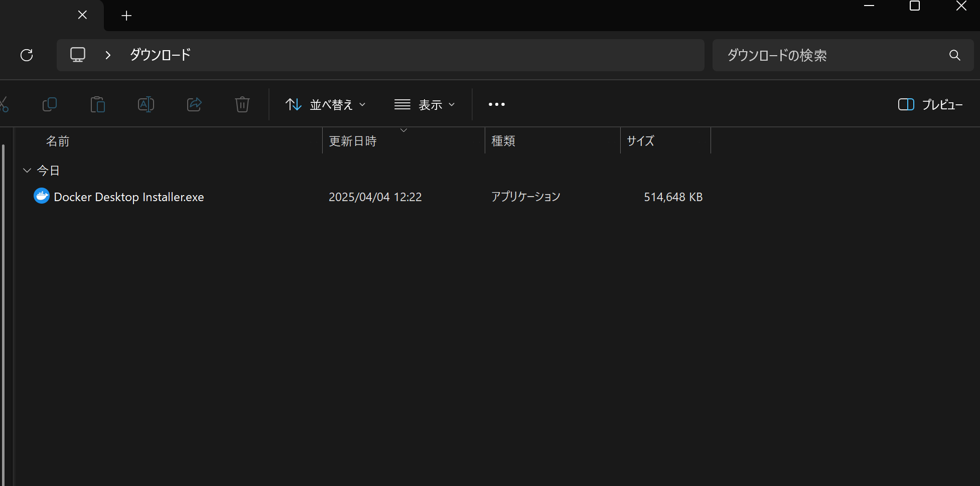The width and height of the screenshot is (980, 486).
Task: Collapse the 今日 group
Action: click(27, 170)
